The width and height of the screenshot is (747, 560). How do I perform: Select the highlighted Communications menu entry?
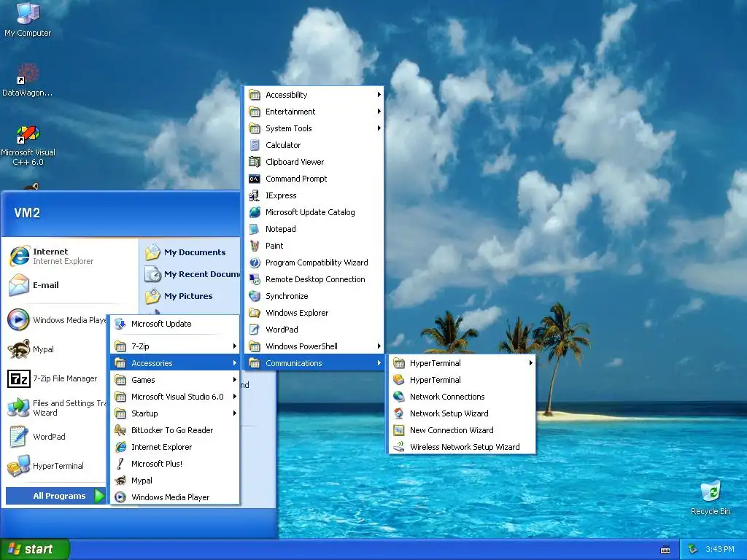[314, 363]
